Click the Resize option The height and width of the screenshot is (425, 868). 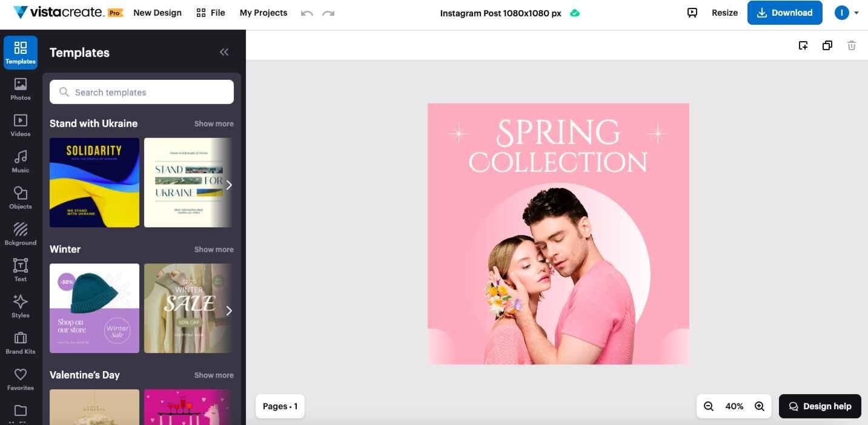[724, 13]
